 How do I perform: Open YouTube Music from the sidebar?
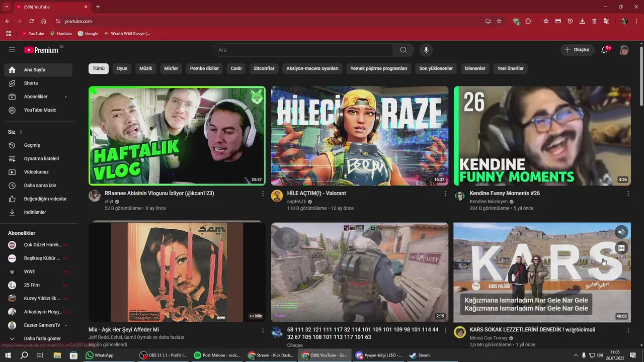38,110
